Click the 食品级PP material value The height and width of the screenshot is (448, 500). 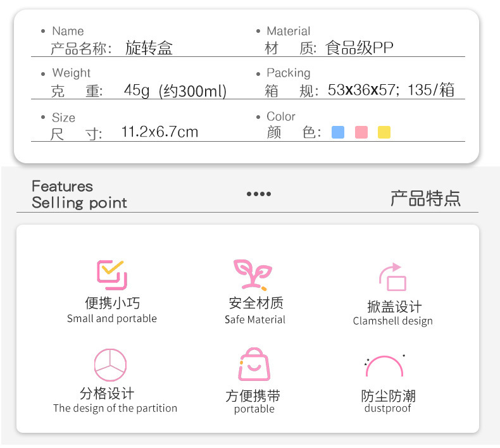click(359, 48)
